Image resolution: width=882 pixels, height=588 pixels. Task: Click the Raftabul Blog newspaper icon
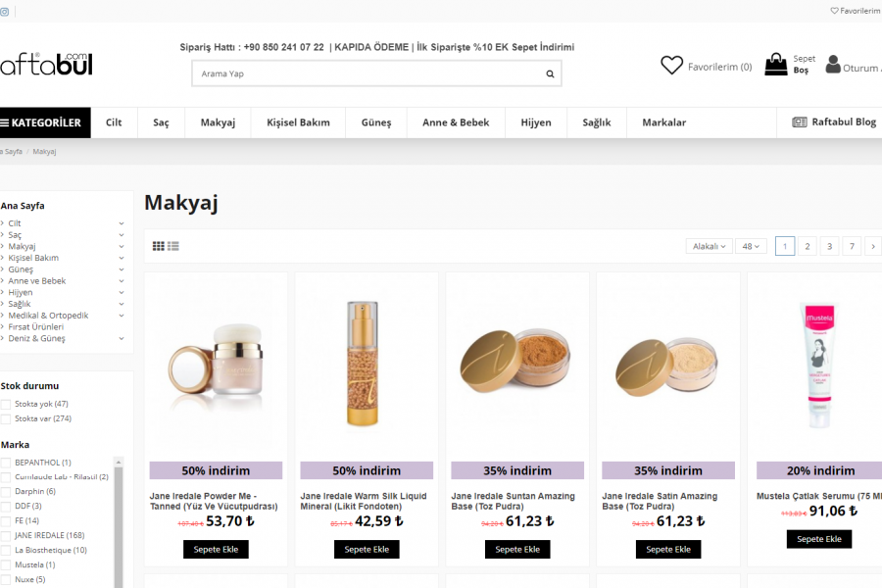[x=800, y=122]
